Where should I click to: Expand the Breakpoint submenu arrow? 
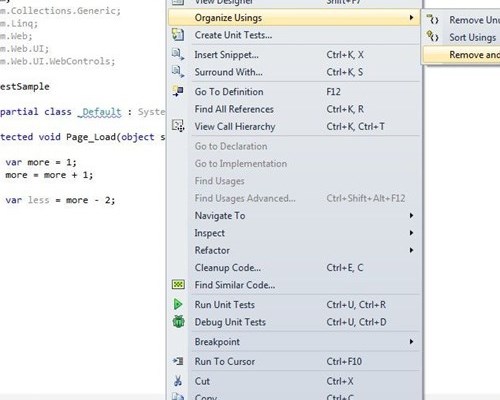pos(411,341)
